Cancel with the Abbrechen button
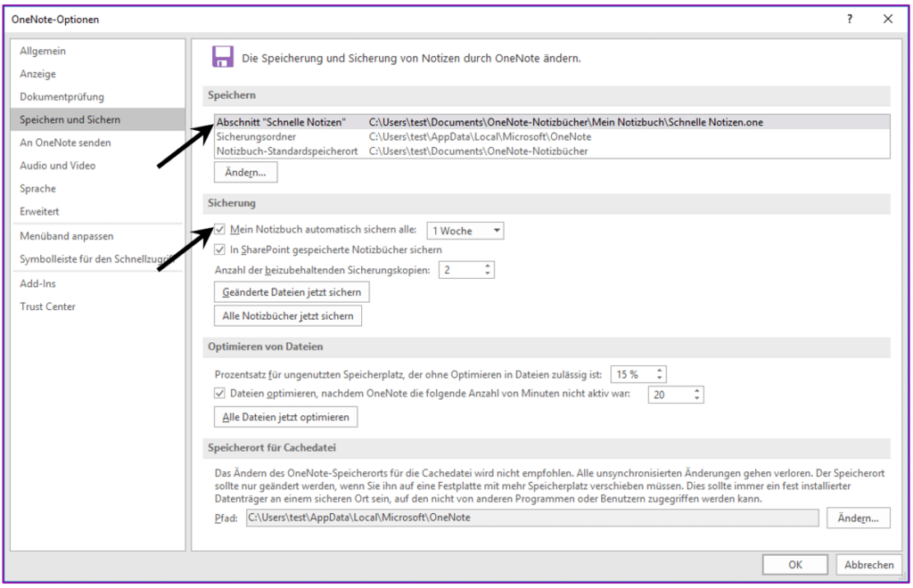This screenshot has width=913, height=588. tap(868, 565)
